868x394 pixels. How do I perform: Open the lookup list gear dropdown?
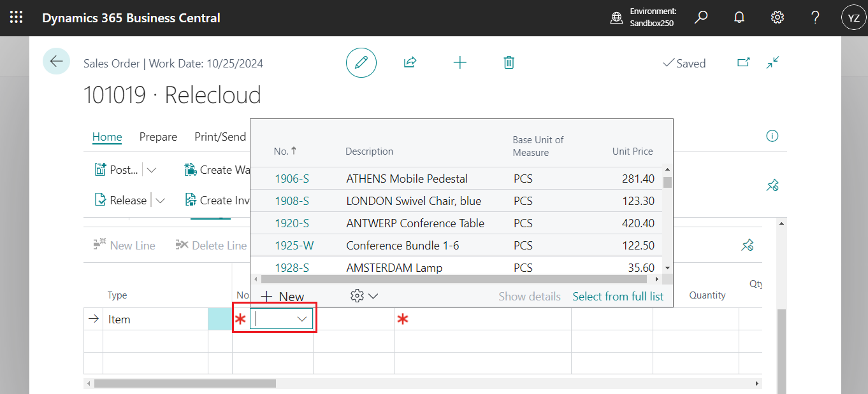point(363,295)
